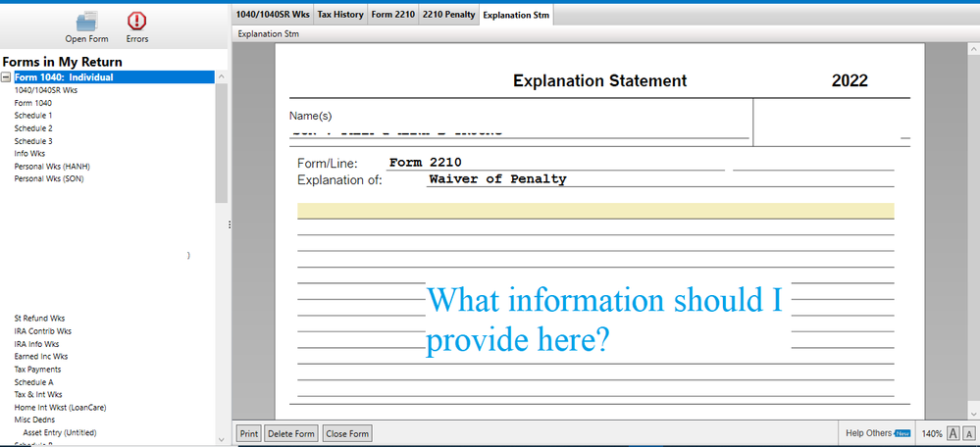Click the document scroll down arrow
The height and width of the screenshot is (447, 980).
click(x=974, y=414)
